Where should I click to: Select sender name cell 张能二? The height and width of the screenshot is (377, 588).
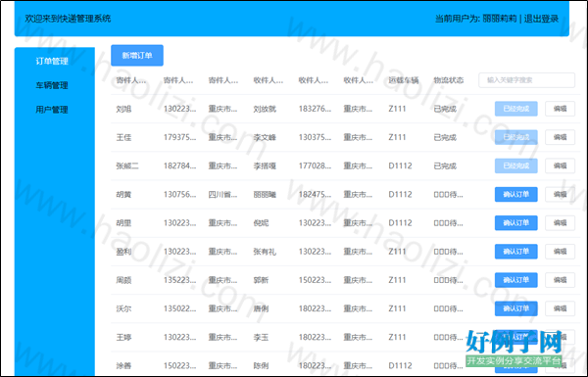click(x=127, y=166)
